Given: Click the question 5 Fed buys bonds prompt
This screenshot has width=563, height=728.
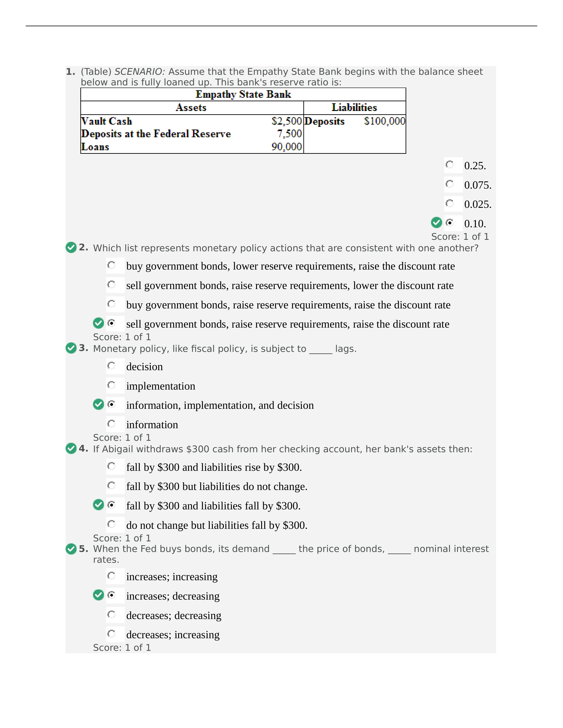Looking at the screenshot, I should (x=291, y=554).
